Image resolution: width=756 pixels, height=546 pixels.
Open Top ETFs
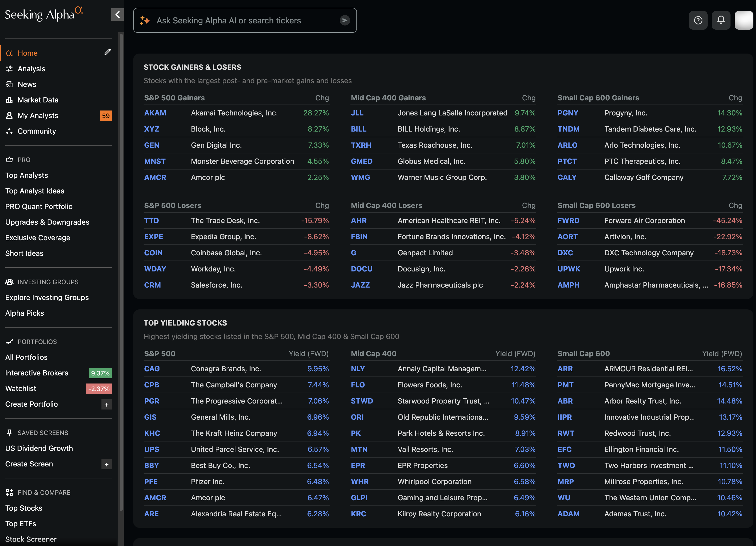tap(20, 524)
